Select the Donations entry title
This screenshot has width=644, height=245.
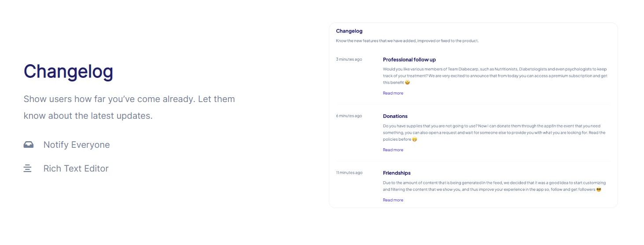point(395,116)
